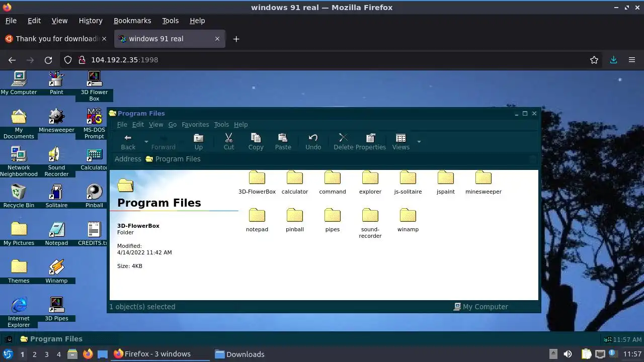The width and height of the screenshot is (644, 362).
Task: Click the Win98 Start button
Action: coord(9,339)
